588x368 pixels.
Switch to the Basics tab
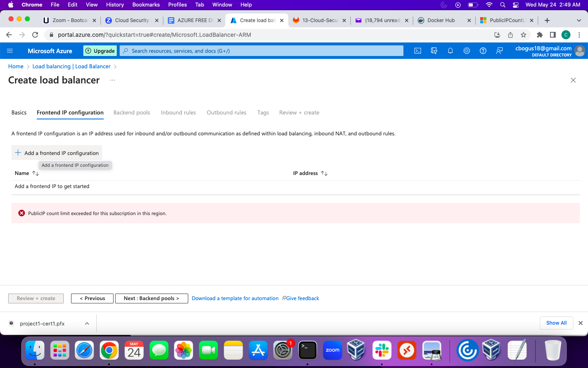tap(19, 112)
